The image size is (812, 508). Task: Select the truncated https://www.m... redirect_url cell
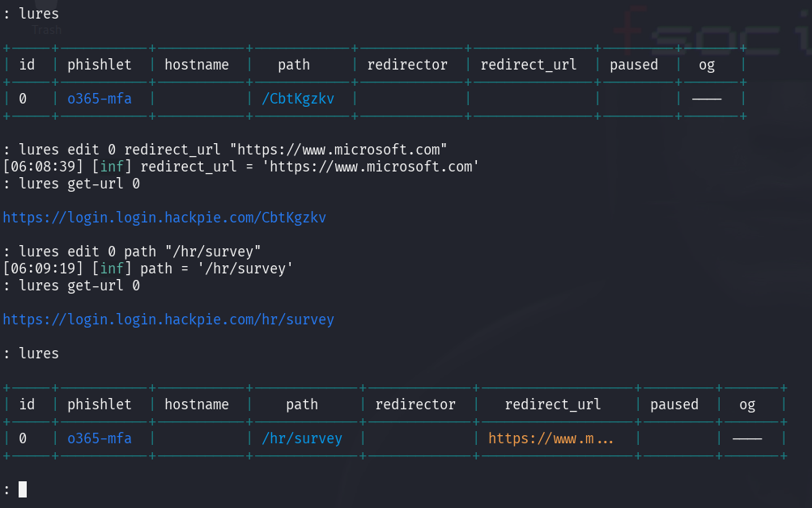[x=551, y=438]
